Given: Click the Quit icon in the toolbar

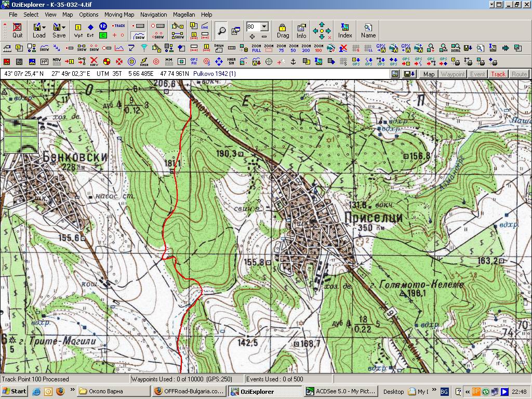Looking at the screenshot, I should pos(18,30).
